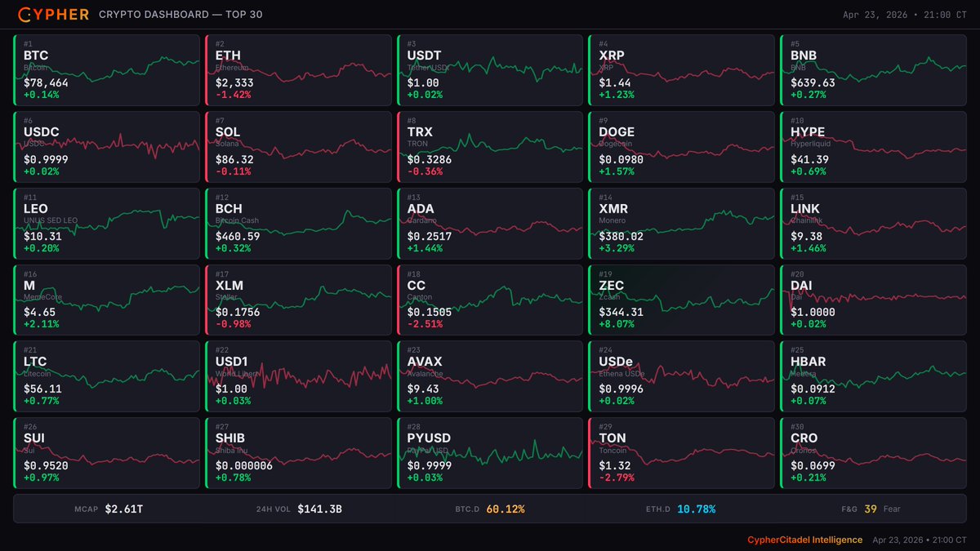The width and height of the screenshot is (980, 551).
Task: Select TON change -2.79%
Action: coord(617,478)
